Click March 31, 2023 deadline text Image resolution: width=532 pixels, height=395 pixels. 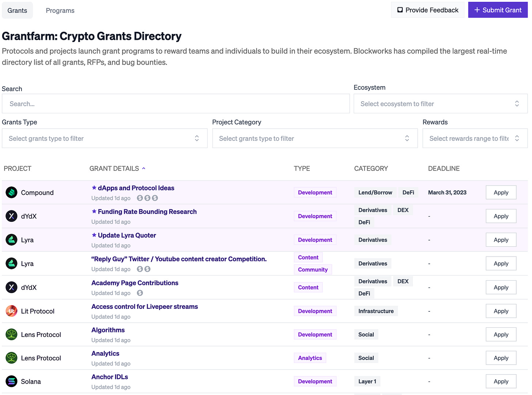tap(447, 193)
